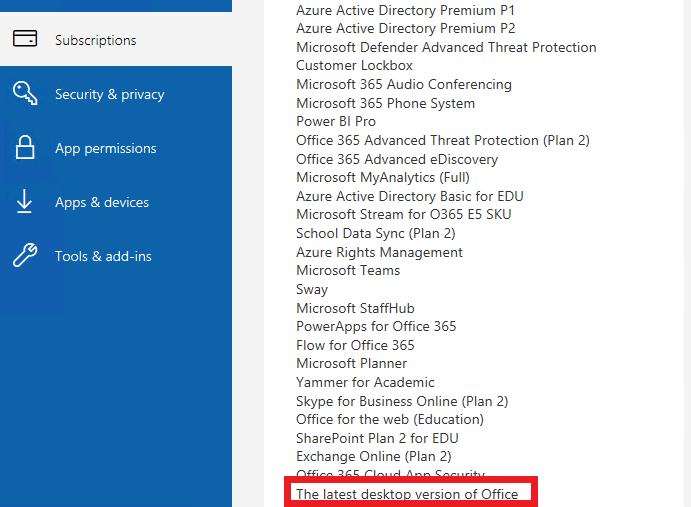Select 'School Data Sync (Plan 2)' entry
Screen dimensions: 691x507
click(376, 233)
